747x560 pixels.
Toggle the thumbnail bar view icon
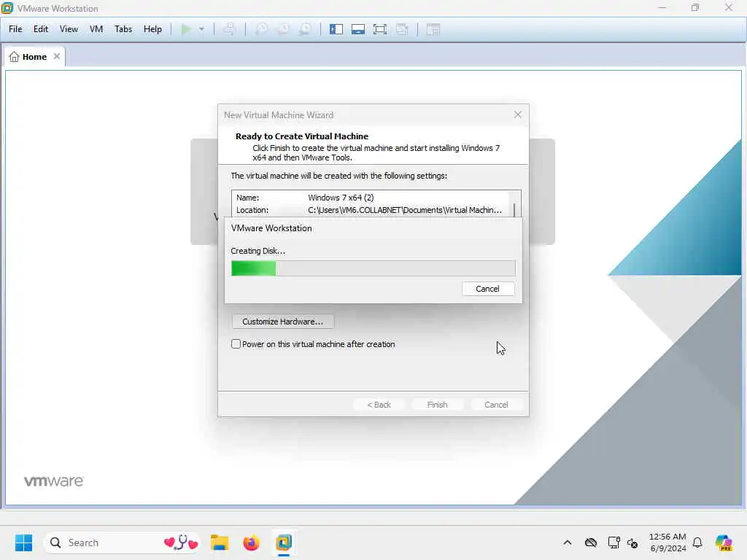(x=358, y=29)
